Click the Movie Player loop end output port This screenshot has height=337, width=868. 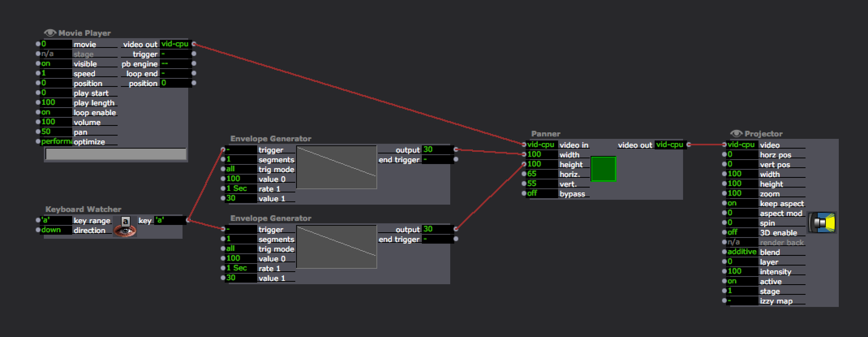(x=194, y=73)
